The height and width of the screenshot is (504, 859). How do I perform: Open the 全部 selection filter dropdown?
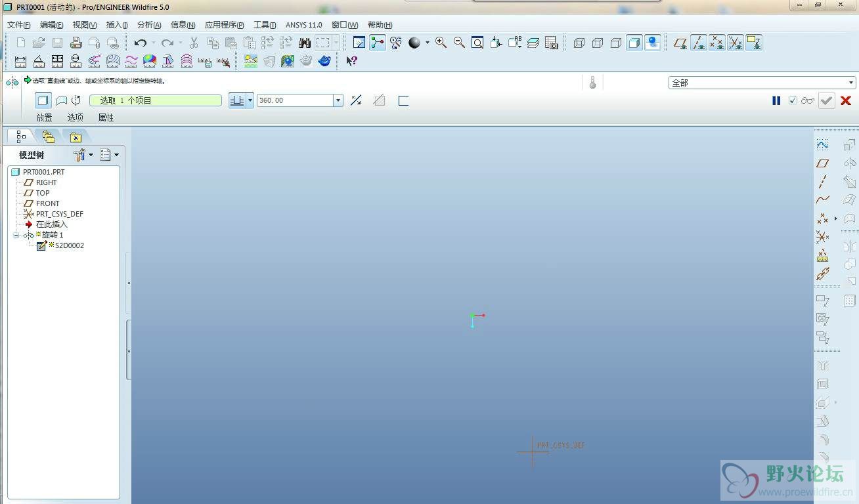click(x=851, y=83)
